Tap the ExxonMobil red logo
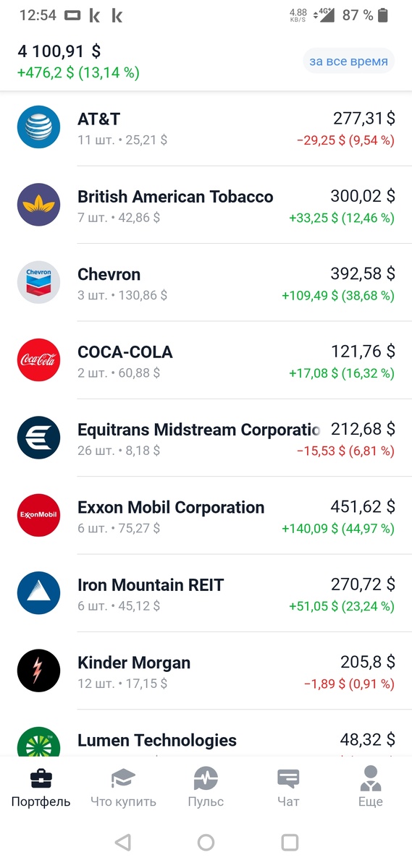412x868 pixels. 38,515
